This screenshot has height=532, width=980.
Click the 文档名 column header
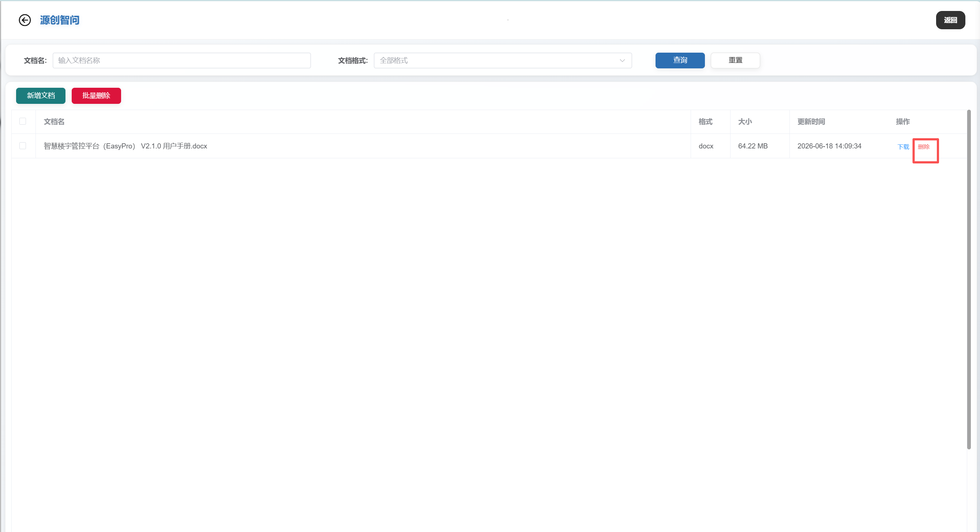54,122
